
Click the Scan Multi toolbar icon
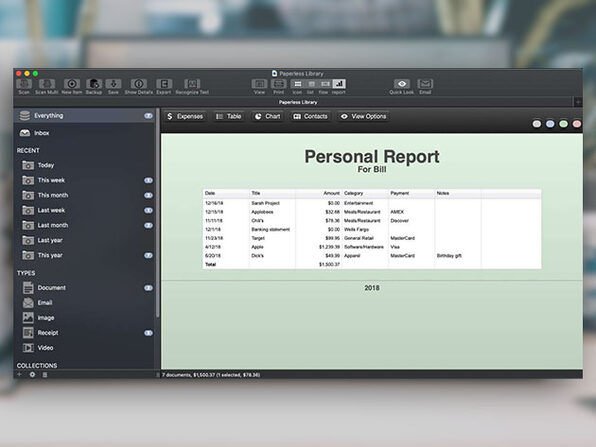point(46,84)
